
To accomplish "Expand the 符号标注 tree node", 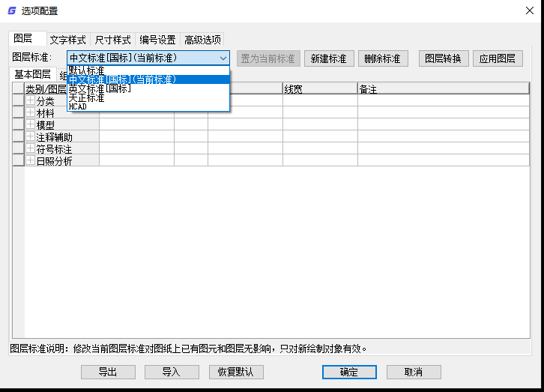I will tap(31, 149).
